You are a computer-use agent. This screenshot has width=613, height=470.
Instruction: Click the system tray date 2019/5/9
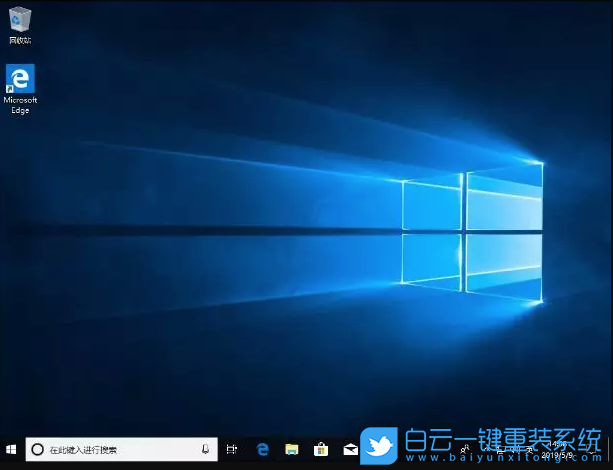[557, 455]
